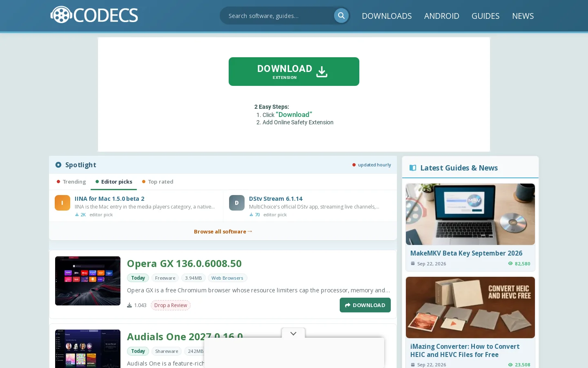Click the views eye icon beside 82,580

pos(510,264)
